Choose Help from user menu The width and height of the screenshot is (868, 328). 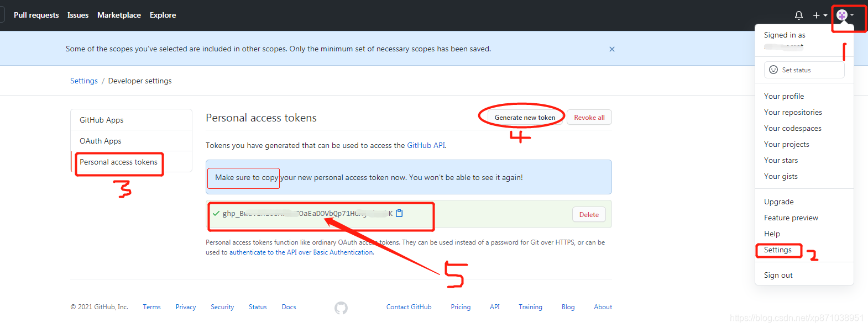772,234
